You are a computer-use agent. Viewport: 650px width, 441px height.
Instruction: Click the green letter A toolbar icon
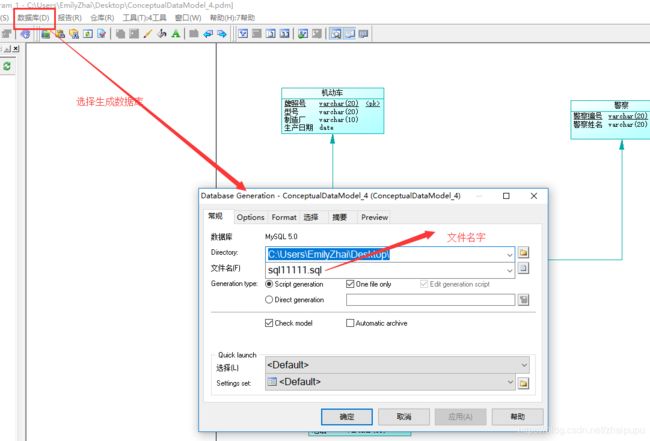(176, 34)
